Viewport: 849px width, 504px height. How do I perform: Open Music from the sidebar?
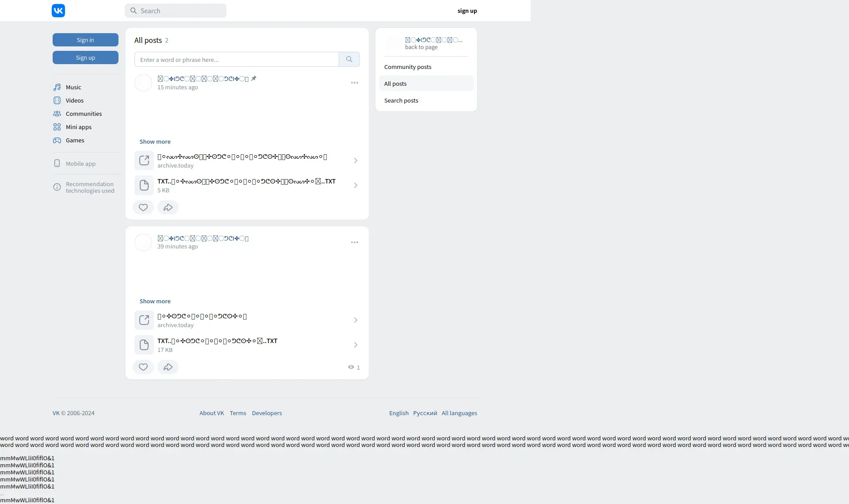[73, 87]
